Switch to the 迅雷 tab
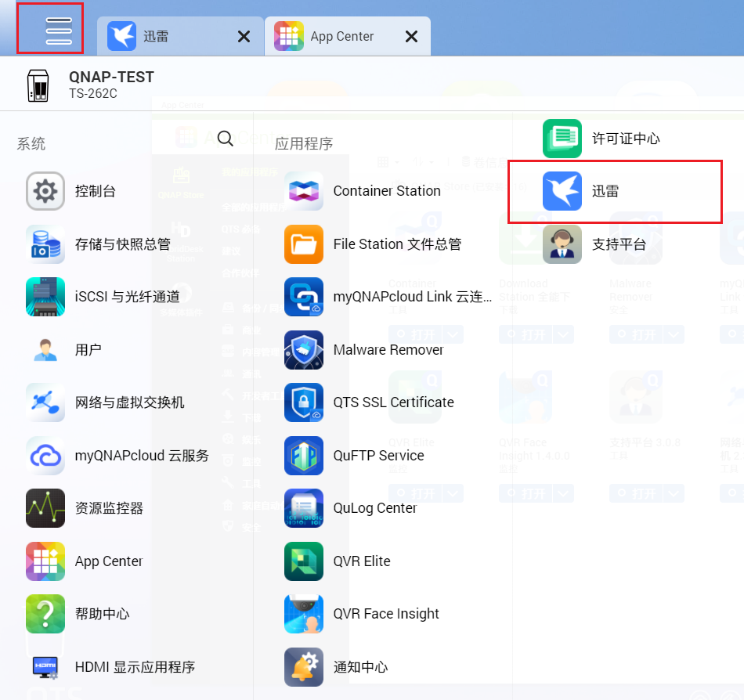 (157, 37)
